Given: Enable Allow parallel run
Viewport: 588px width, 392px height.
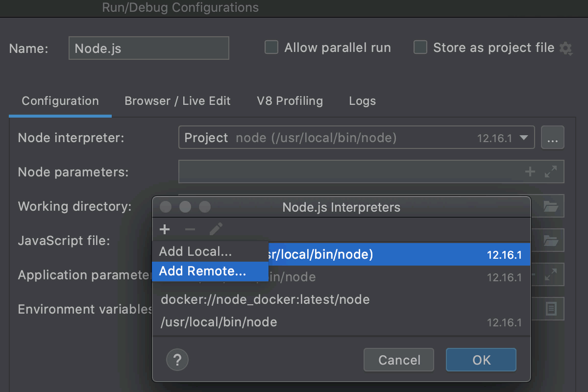Looking at the screenshot, I should (271, 47).
